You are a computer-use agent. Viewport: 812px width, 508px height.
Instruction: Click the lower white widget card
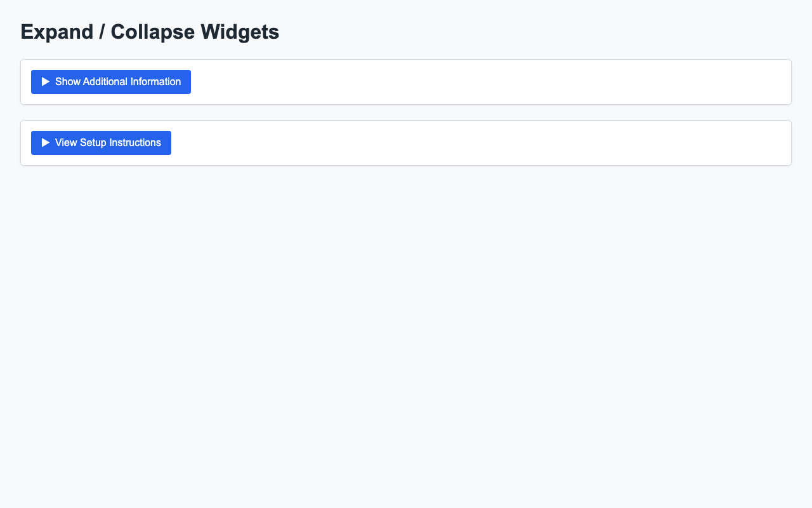tap(444, 142)
